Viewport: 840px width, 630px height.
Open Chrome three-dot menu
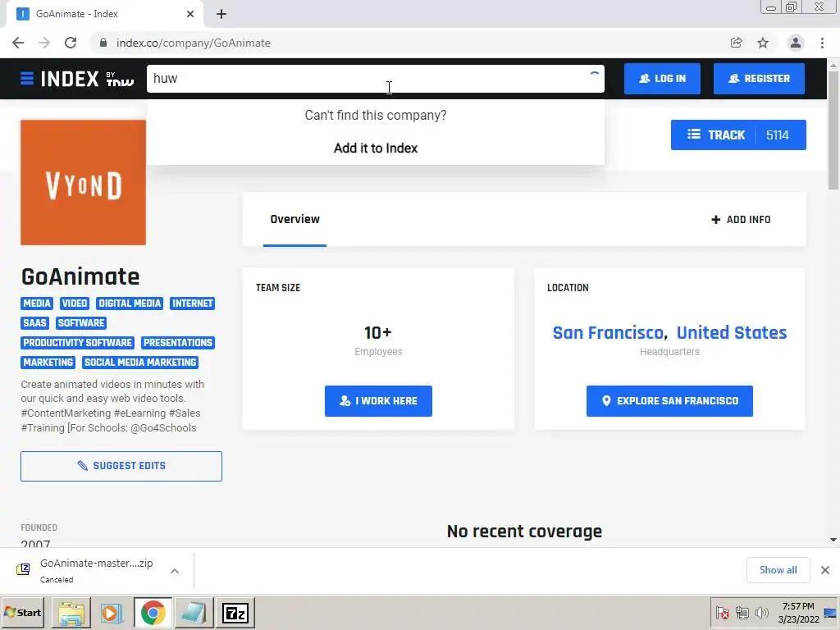pos(822,43)
